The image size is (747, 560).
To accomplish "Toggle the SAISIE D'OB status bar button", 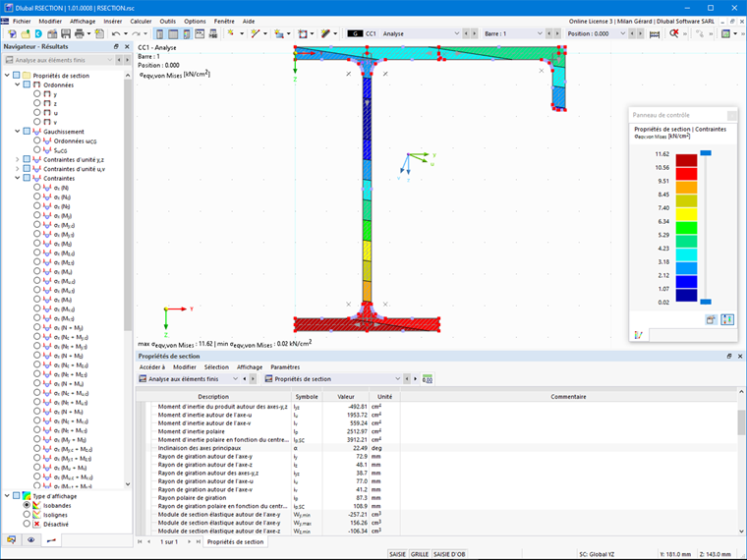I will click(449, 554).
